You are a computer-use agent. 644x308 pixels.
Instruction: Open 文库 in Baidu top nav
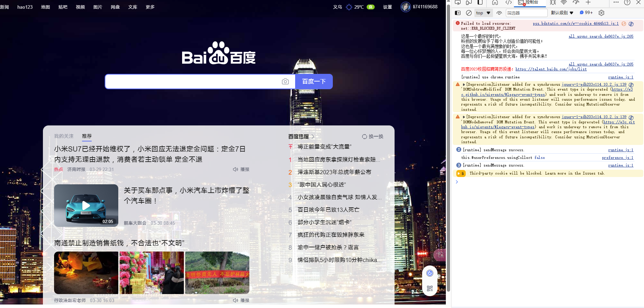pos(133,7)
